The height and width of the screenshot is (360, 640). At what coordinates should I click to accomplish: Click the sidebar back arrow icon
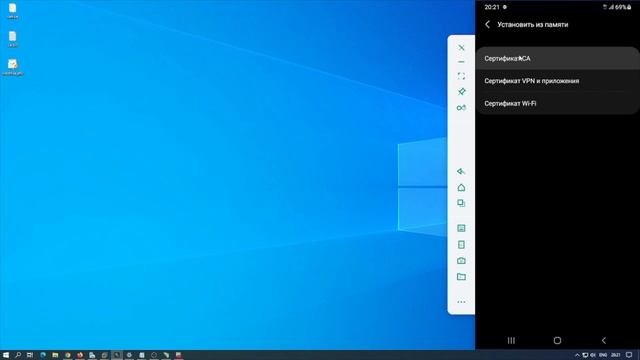461,171
